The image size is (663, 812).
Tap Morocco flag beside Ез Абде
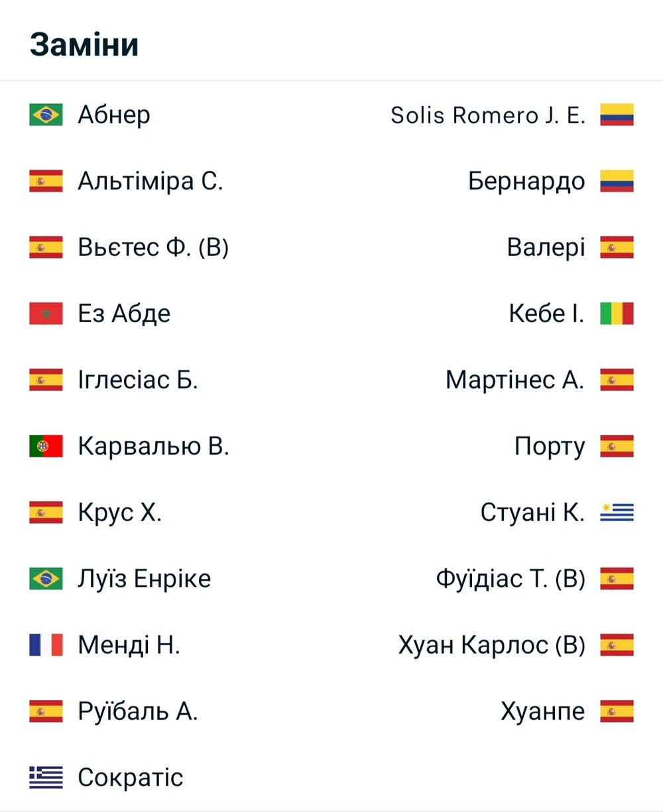point(46,314)
